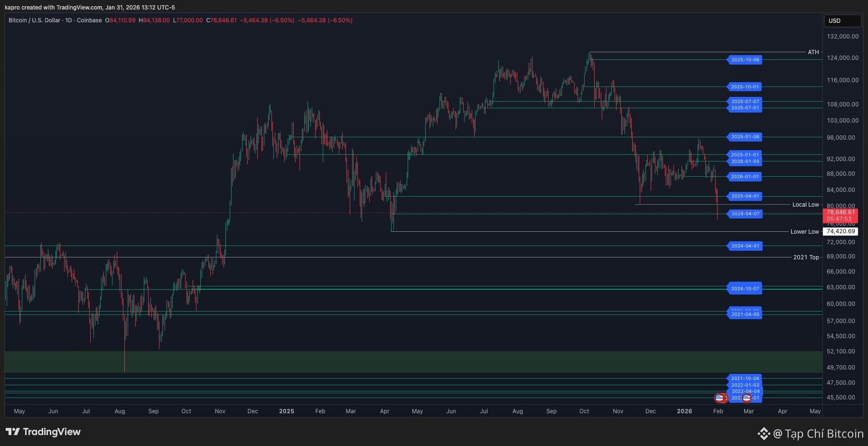Click the 2025 year label on time axis
Viewport: 868px width, 446px height.
(x=286, y=411)
